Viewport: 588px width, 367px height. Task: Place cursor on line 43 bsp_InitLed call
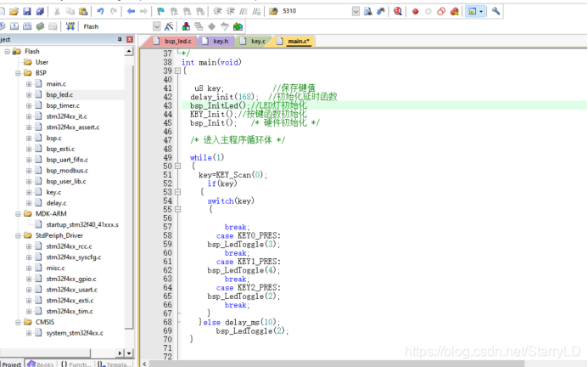point(217,105)
